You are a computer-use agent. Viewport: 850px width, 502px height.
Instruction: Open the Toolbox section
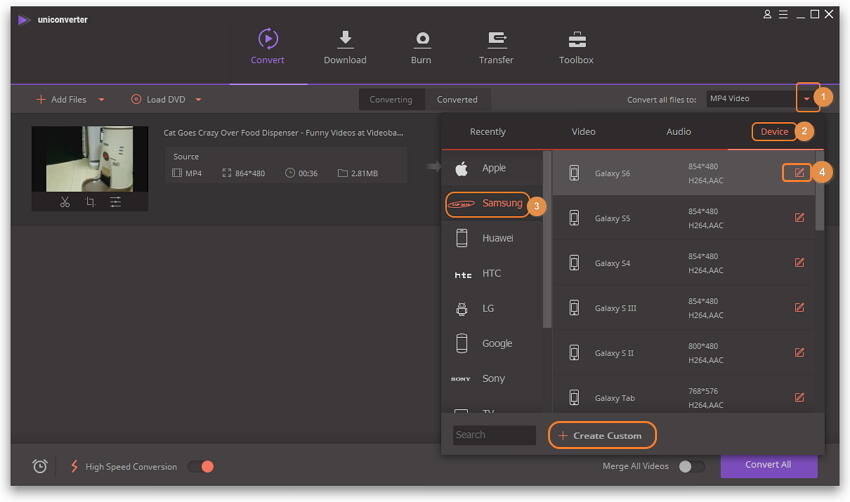pyautogui.click(x=576, y=47)
